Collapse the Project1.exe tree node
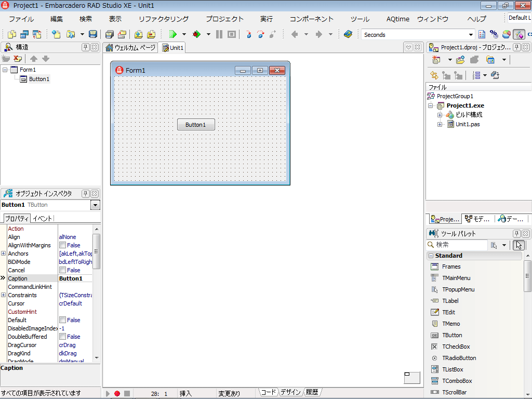Image resolution: width=532 pixels, height=399 pixels. [431, 105]
